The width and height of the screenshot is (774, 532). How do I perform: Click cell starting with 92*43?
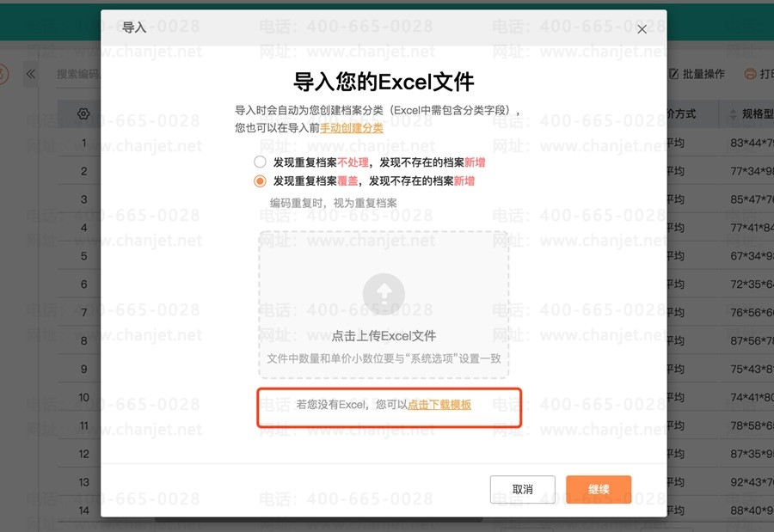point(752,482)
